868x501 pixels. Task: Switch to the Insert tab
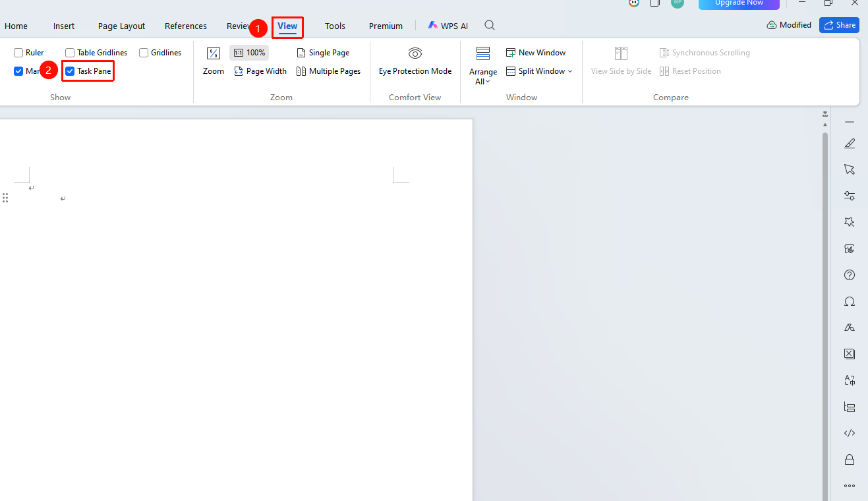point(64,26)
